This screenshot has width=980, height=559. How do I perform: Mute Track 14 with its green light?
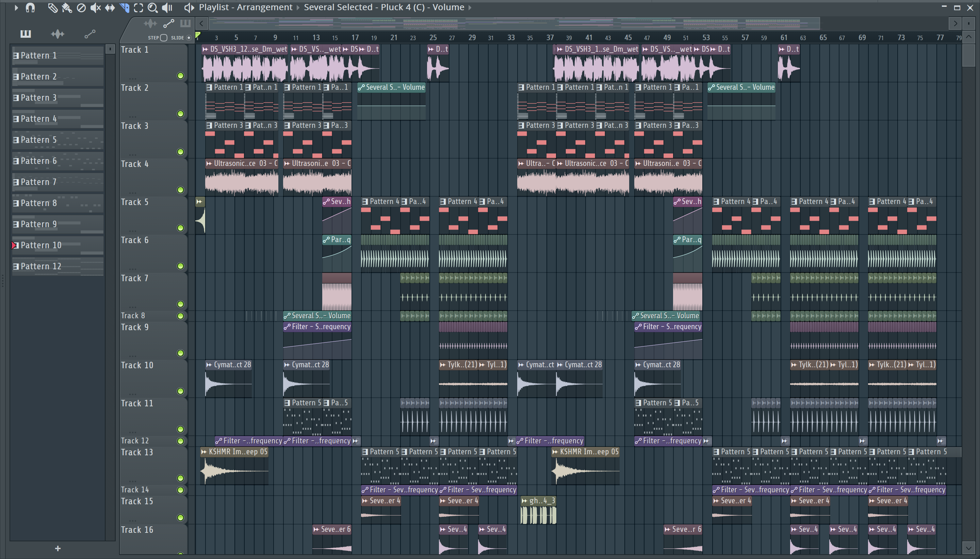(180, 490)
